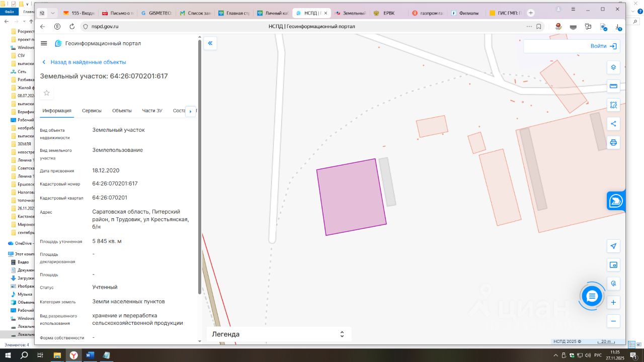Open the tab count dropdown in browser
Image resolution: width=644 pixels, height=362 pixels.
click(x=47, y=13)
